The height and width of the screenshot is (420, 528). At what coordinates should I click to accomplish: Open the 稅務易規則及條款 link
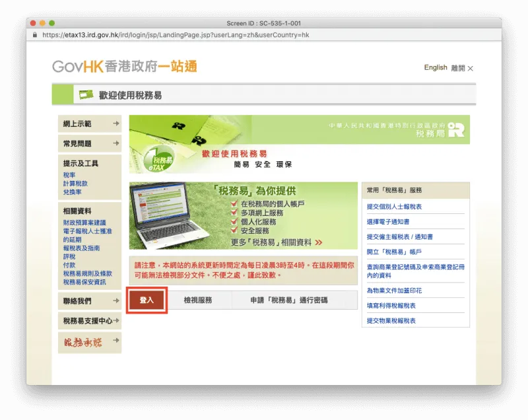point(88,273)
